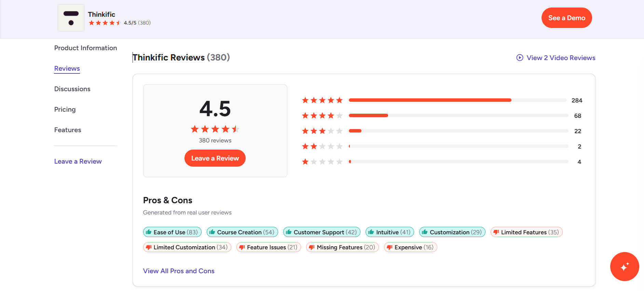This screenshot has height=291, width=644.
Task: Click the play icon beside Video Reviews
Action: (x=520, y=58)
